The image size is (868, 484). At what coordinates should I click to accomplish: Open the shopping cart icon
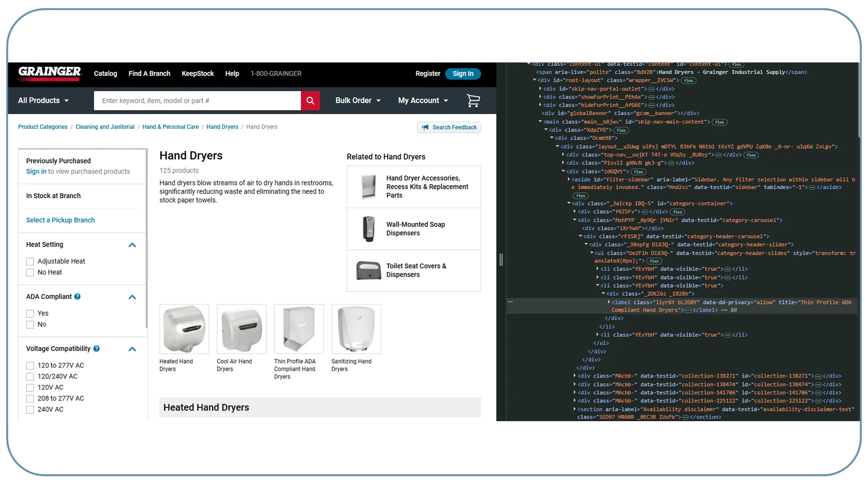point(473,101)
